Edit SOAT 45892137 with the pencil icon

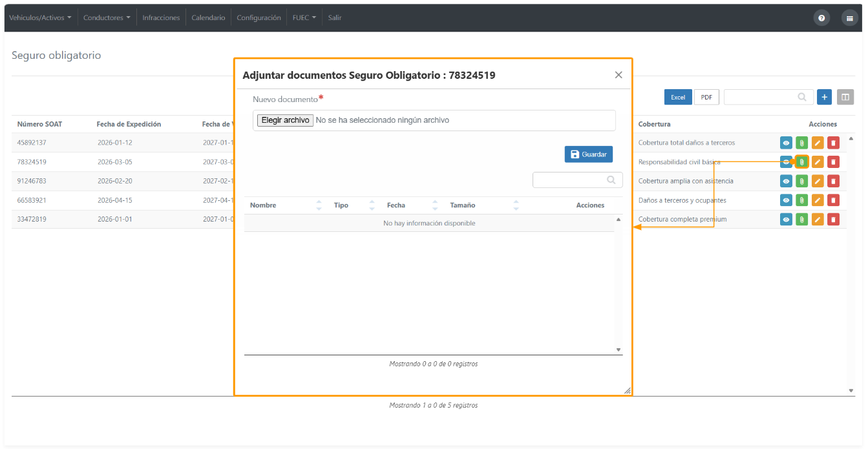[x=818, y=143]
